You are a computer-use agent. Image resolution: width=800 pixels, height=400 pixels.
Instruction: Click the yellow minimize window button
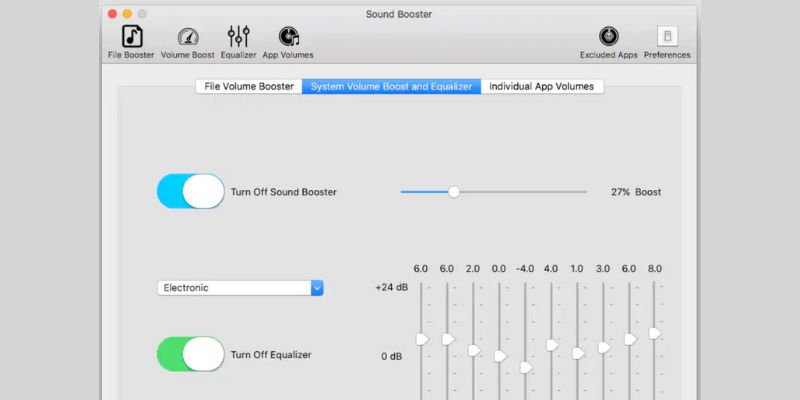pos(126,14)
